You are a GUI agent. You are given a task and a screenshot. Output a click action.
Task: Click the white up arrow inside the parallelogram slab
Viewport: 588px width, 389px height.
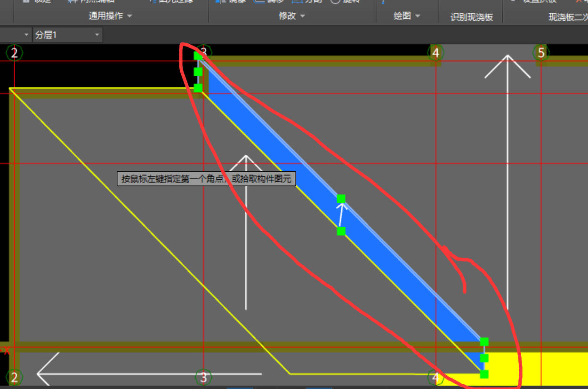246,232
